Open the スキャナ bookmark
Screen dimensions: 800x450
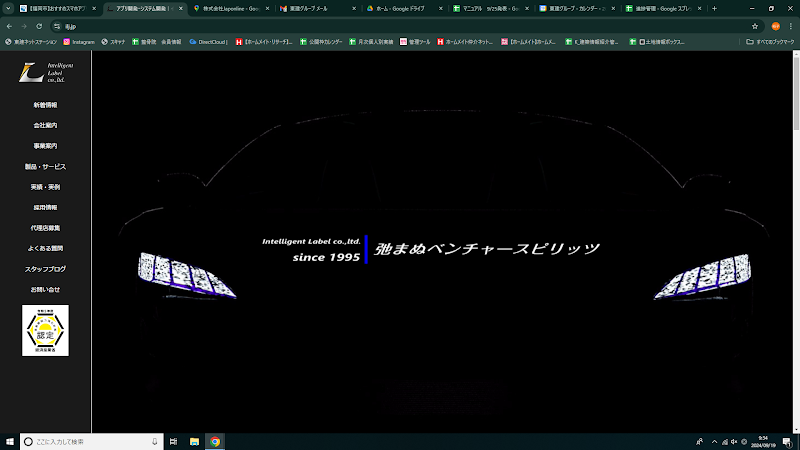tap(113, 42)
